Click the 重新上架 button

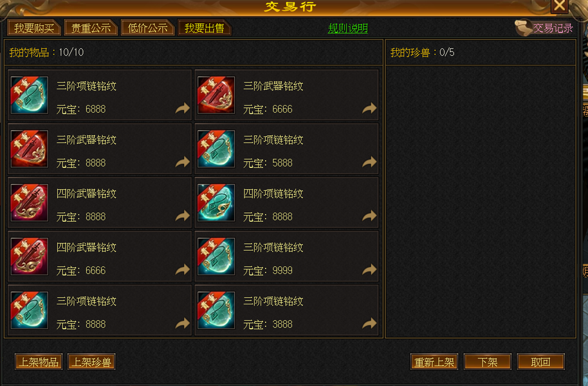[434, 362]
